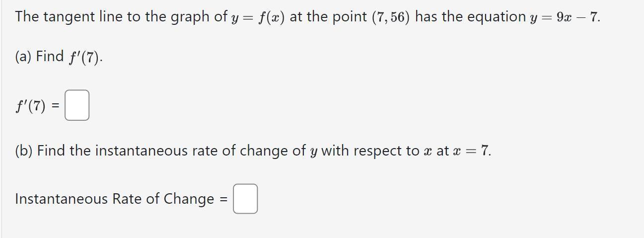Click the Instantaneous Rate of Change answer box

(x=245, y=199)
